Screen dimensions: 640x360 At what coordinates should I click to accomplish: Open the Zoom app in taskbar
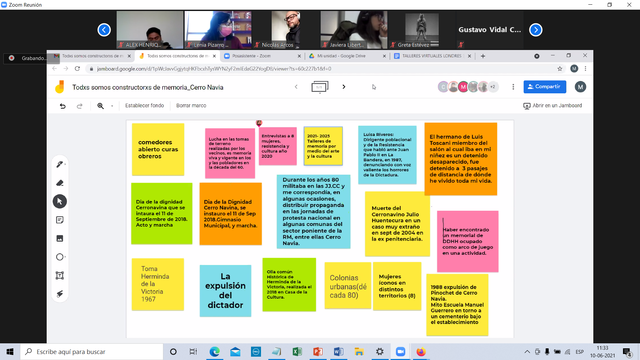[400, 351]
